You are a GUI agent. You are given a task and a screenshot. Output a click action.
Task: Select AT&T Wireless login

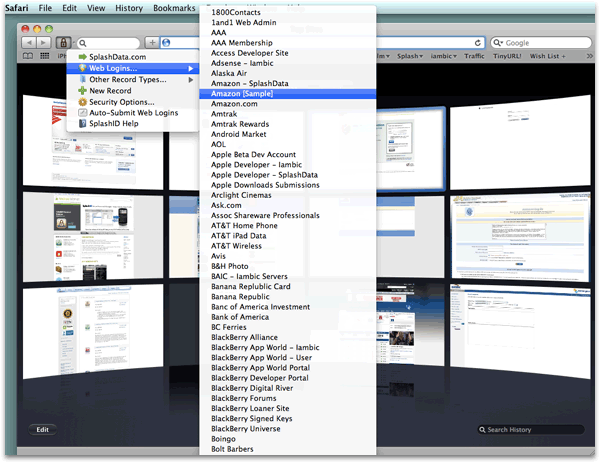click(x=287, y=246)
